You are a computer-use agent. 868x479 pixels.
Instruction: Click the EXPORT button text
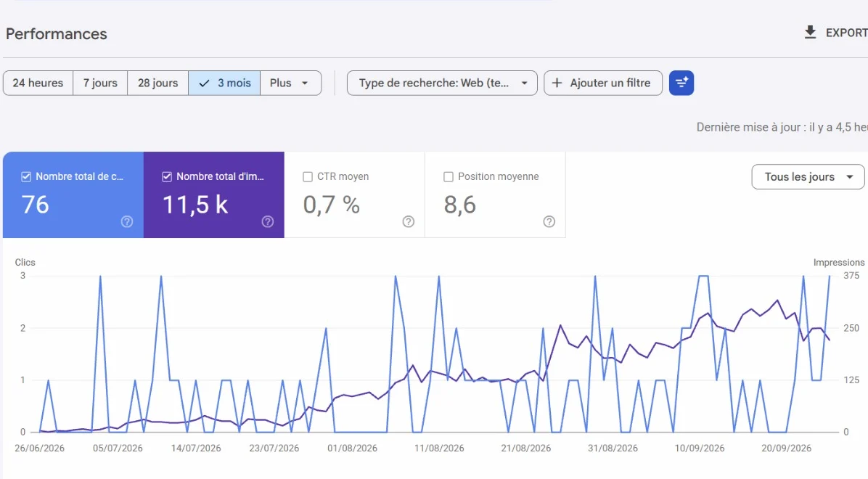coord(846,33)
